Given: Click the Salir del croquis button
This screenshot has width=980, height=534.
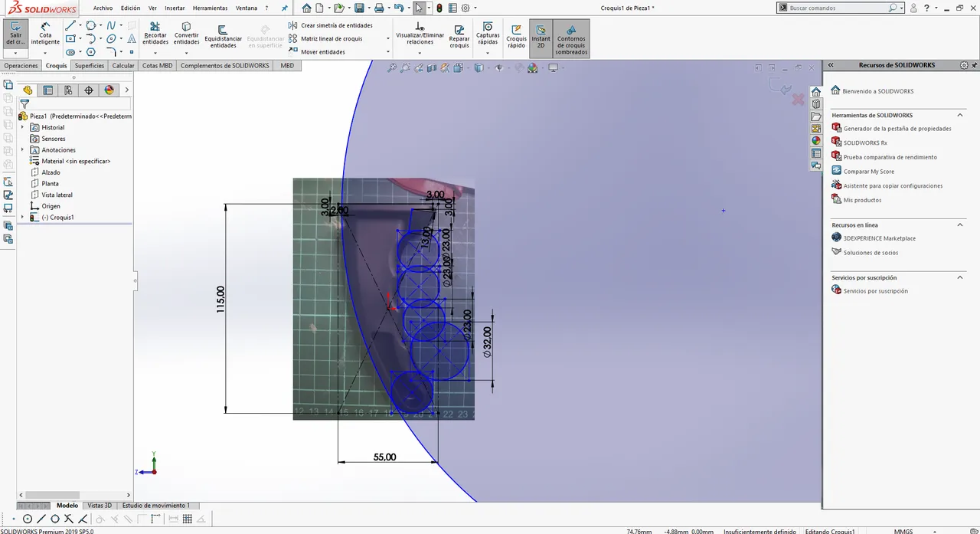Looking at the screenshot, I should pyautogui.click(x=15, y=34).
